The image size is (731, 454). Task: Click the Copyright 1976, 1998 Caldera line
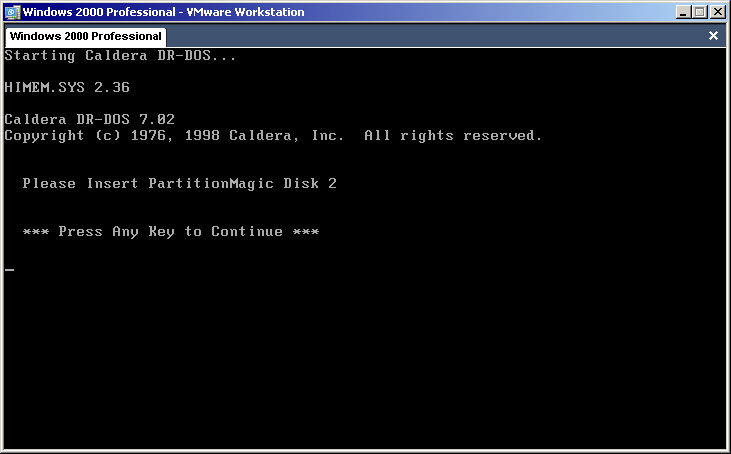(x=273, y=136)
